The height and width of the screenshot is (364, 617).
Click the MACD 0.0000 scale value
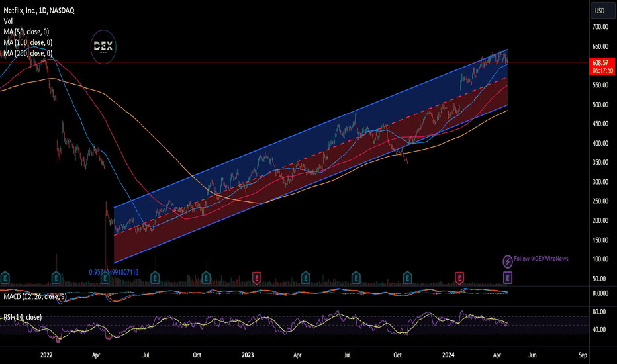coord(600,293)
